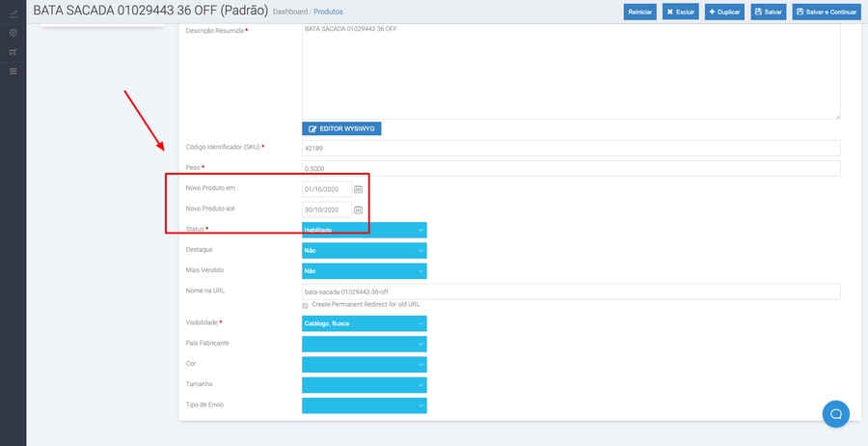The height and width of the screenshot is (446, 868).
Task: Click the SKU input field
Action: [570, 148]
